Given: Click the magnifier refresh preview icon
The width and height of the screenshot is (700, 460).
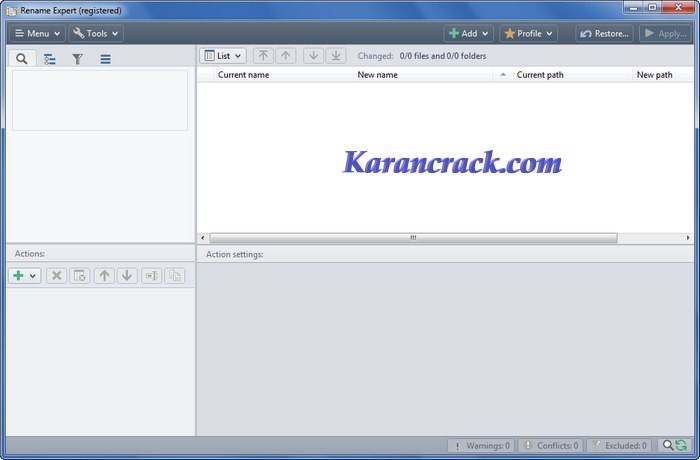Looking at the screenshot, I should (x=674, y=445).
